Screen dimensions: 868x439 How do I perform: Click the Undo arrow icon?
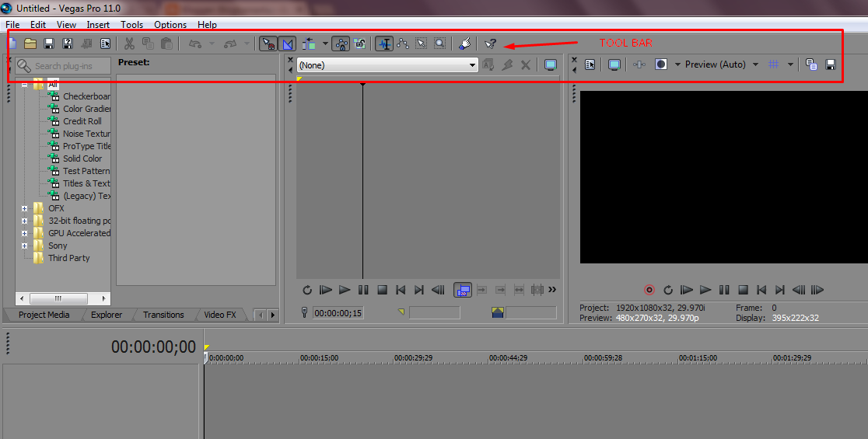pos(195,44)
